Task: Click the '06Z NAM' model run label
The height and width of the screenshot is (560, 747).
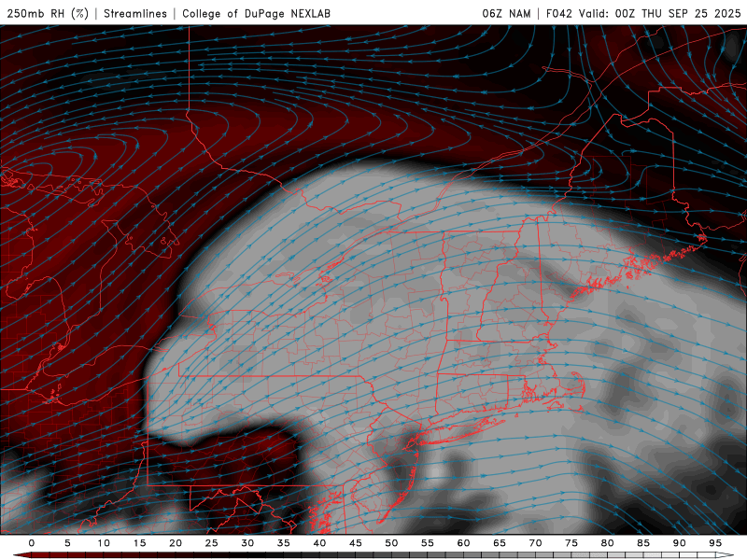Action: click(506, 14)
